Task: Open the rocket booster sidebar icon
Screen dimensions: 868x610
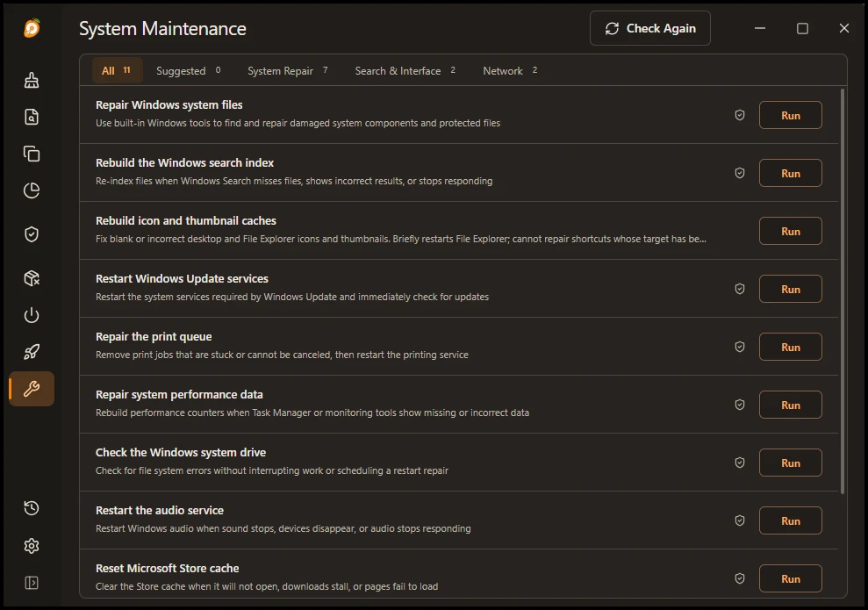Action: [32, 351]
